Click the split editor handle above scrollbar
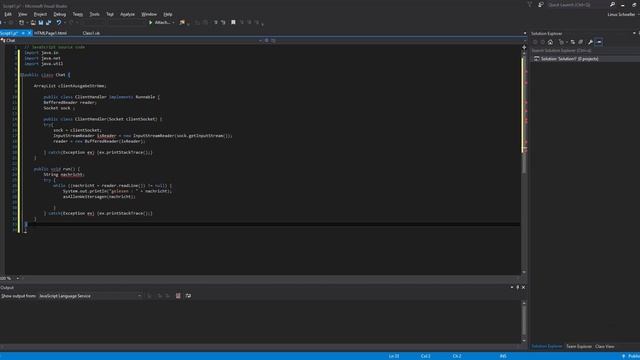640x360 pixels. point(524,47)
